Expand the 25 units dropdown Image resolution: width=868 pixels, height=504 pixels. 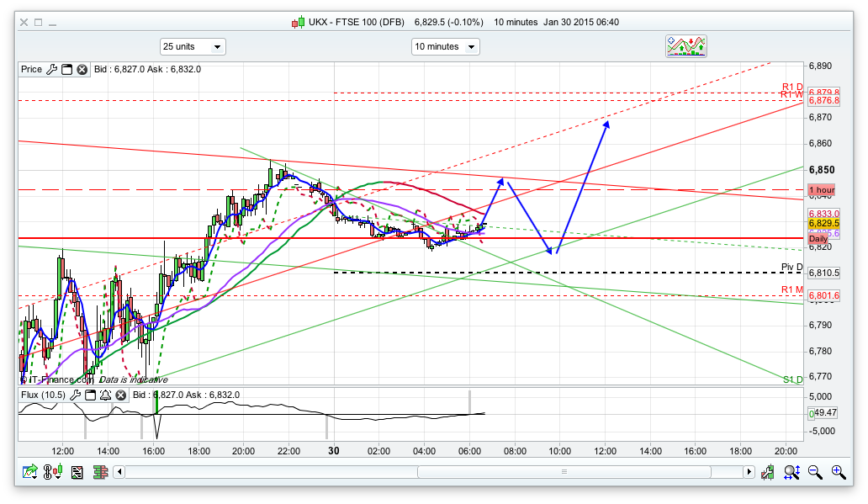coord(193,47)
